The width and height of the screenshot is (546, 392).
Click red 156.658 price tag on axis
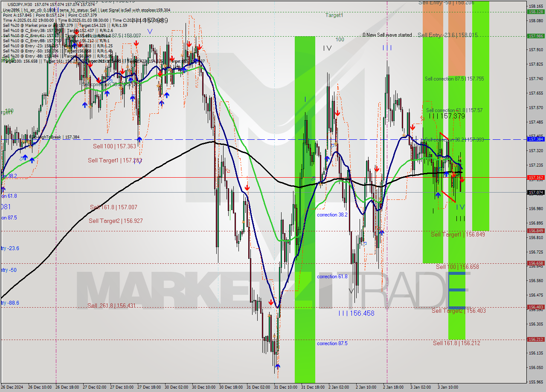tap(535, 263)
